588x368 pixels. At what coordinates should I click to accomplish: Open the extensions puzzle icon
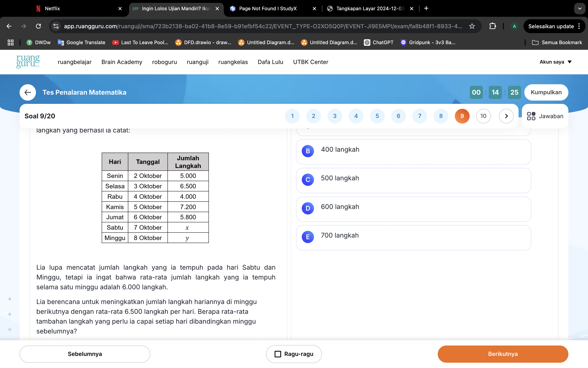492,26
